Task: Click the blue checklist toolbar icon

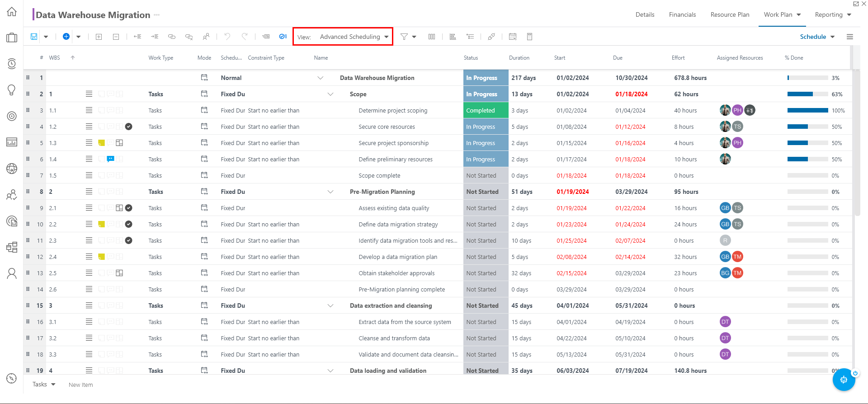Action: pos(283,37)
